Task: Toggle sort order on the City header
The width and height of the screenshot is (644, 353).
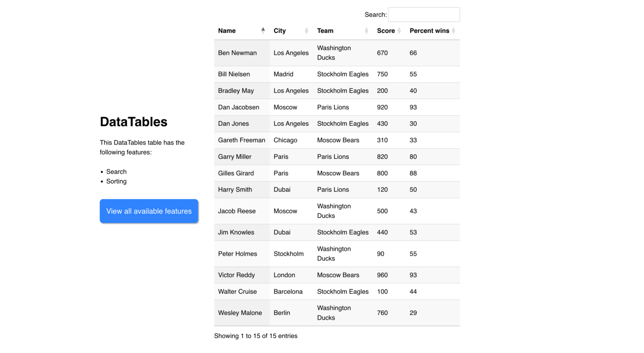Action: [280, 31]
